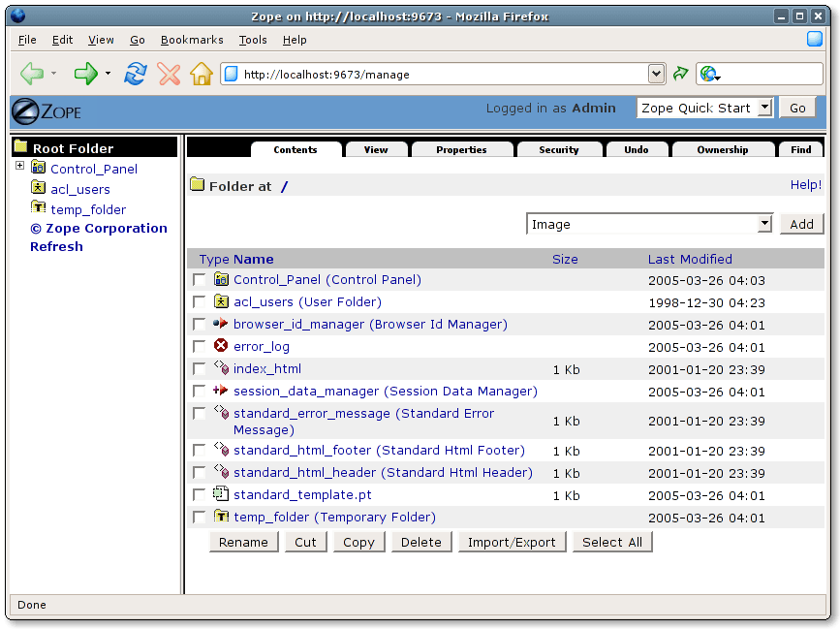
Task: Click the Zope logo in header
Action: (47, 110)
